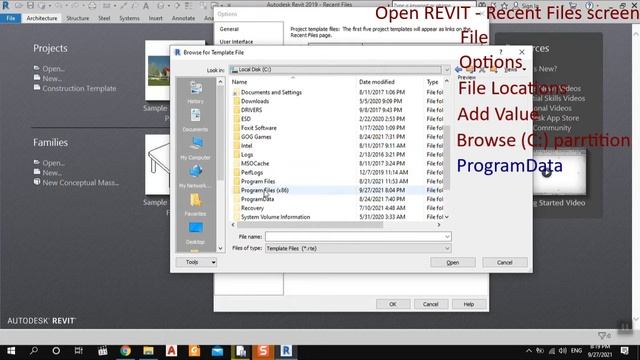This screenshot has width=640, height=360.
Task: Switch to the Annotate ribbon tab
Action: (183, 18)
